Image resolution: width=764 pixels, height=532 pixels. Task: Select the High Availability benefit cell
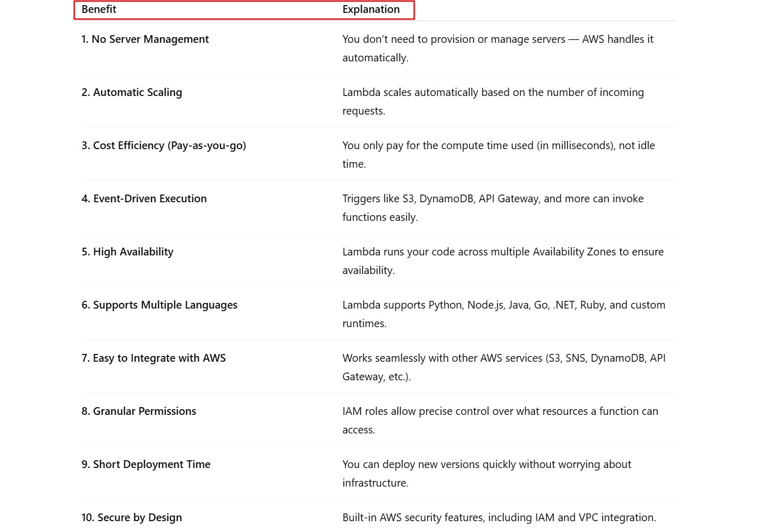[x=127, y=252]
